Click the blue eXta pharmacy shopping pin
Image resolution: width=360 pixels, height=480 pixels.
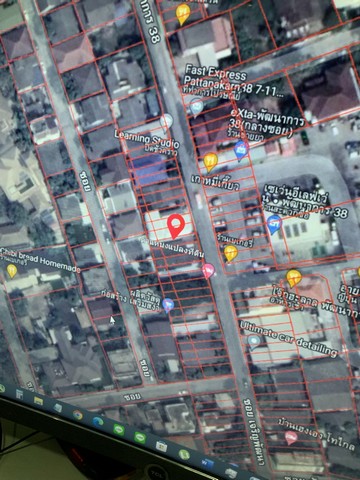click(x=241, y=150)
